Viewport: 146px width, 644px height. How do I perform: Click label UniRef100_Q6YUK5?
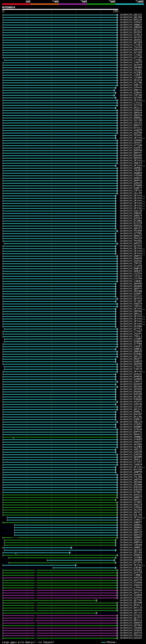click(x=131, y=42)
